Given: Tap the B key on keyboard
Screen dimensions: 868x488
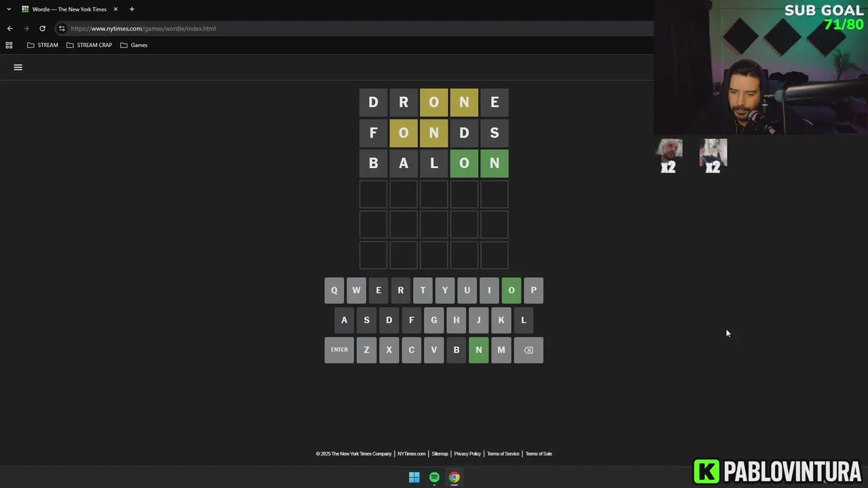Looking at the screenshot, I should (456, 350).
